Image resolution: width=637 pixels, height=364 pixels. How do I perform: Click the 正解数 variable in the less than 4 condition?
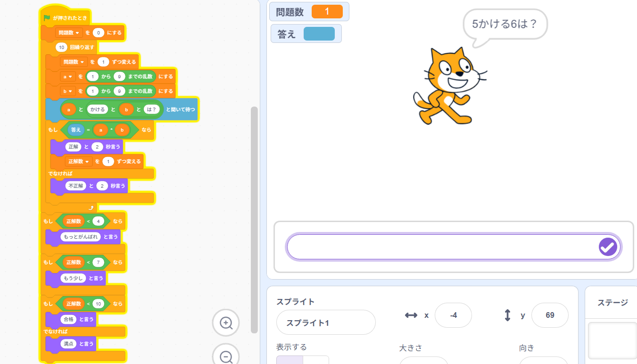click(x=73, y=221)
